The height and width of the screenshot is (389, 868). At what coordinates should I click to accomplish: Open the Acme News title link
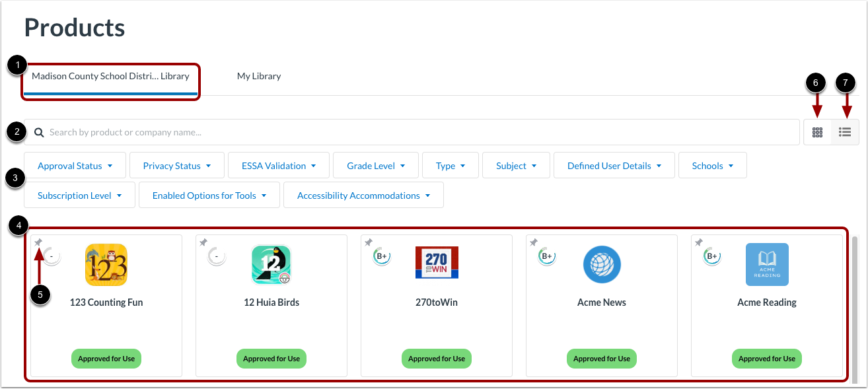coord(602,302)
